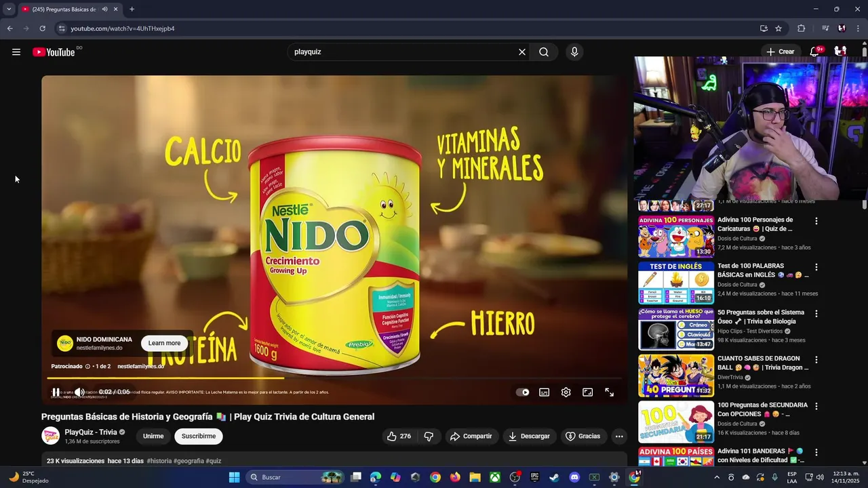Show hidden system tray icons chevron
This screenshot has width=868, height=488.
point(717,477)
